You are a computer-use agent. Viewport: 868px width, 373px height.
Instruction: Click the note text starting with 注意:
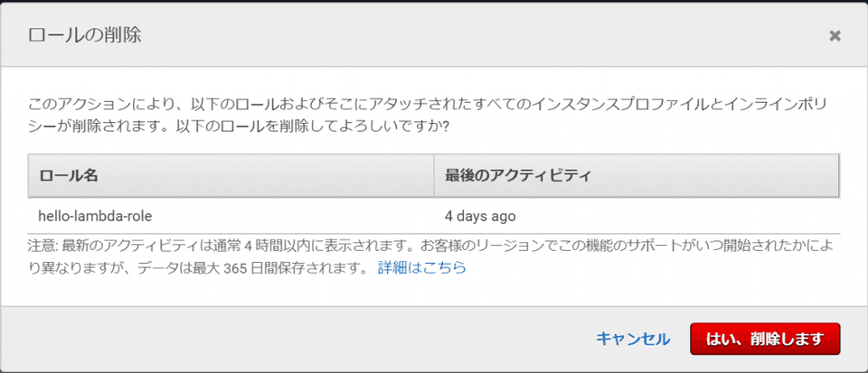(x=42, y=246)
